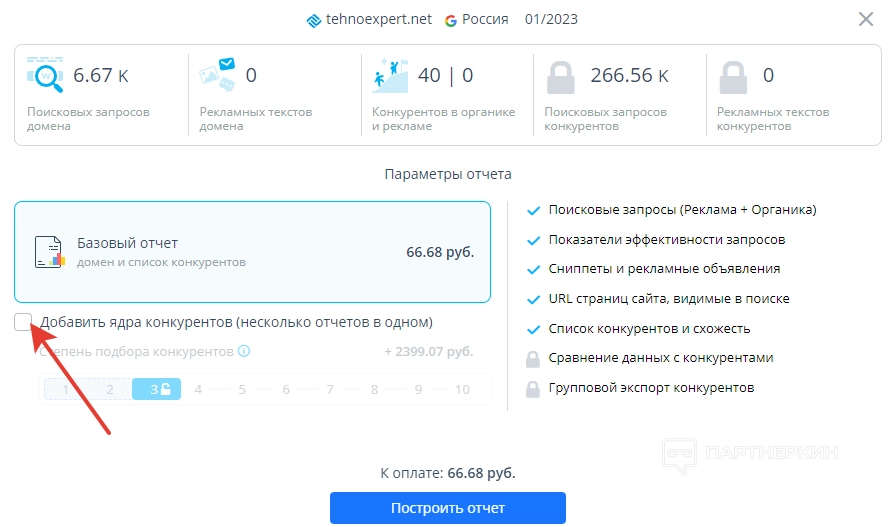
Task: Enable the add competitor cores checkbox
Action: pyautogui.click(x=24, y=322)
